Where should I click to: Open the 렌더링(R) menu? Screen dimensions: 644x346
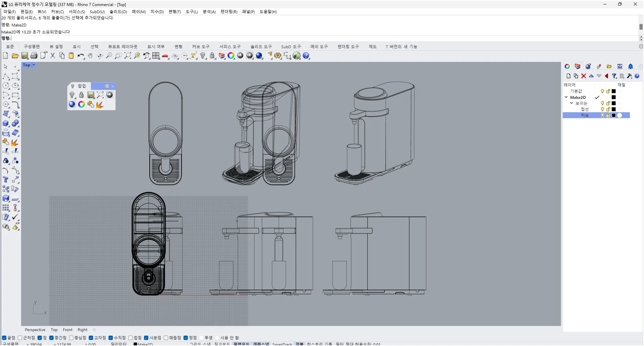click(229, 12)
